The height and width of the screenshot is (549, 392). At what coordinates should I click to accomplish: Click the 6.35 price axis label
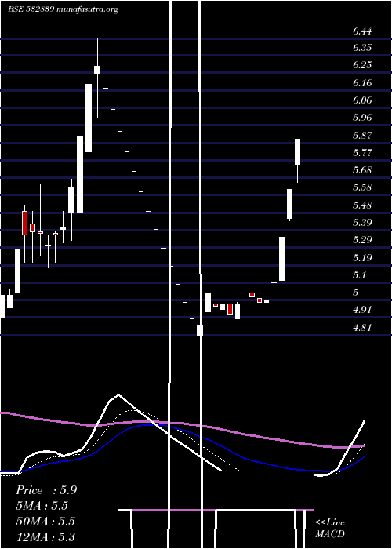click(362, 48)
